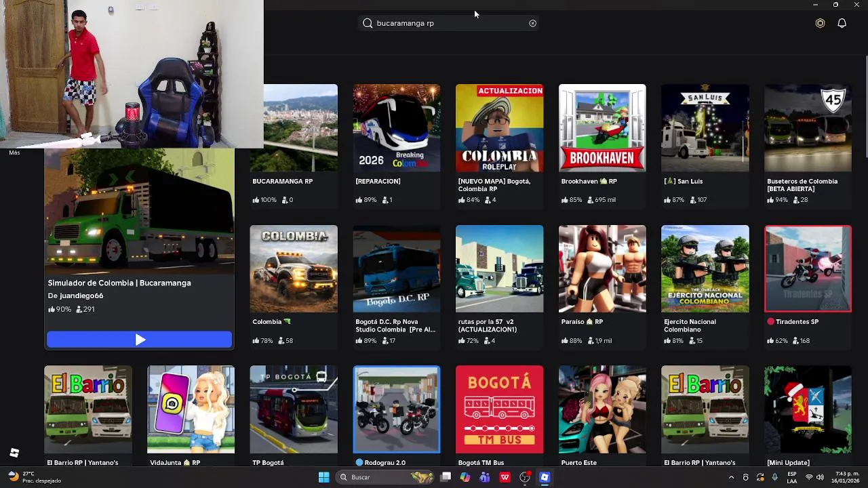Open the Bogotá TM Bus game thumbnail
This screenshot has width=868, height=488.
[x=499, y=409]
